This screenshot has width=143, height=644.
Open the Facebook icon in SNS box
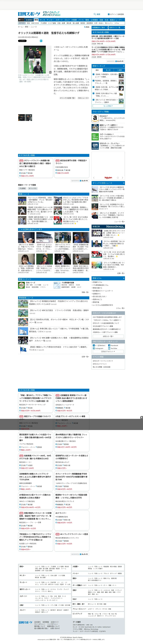pyautogui.click(x=109, y=345)
